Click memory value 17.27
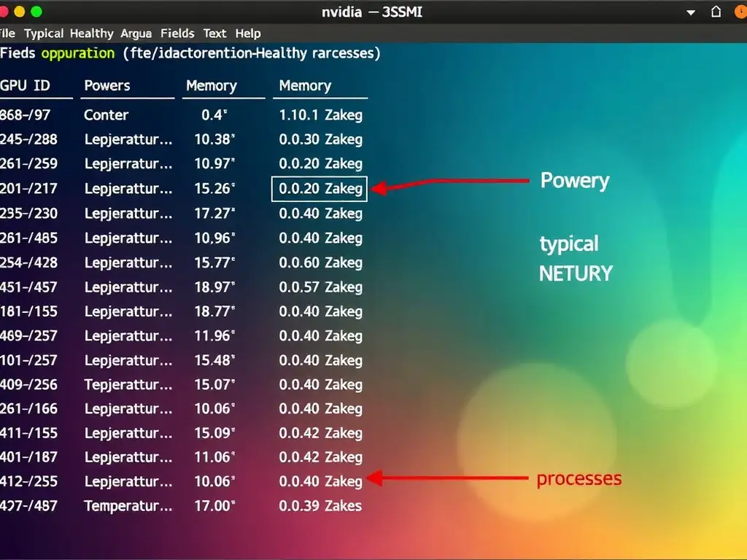 (x=215, y=214)
